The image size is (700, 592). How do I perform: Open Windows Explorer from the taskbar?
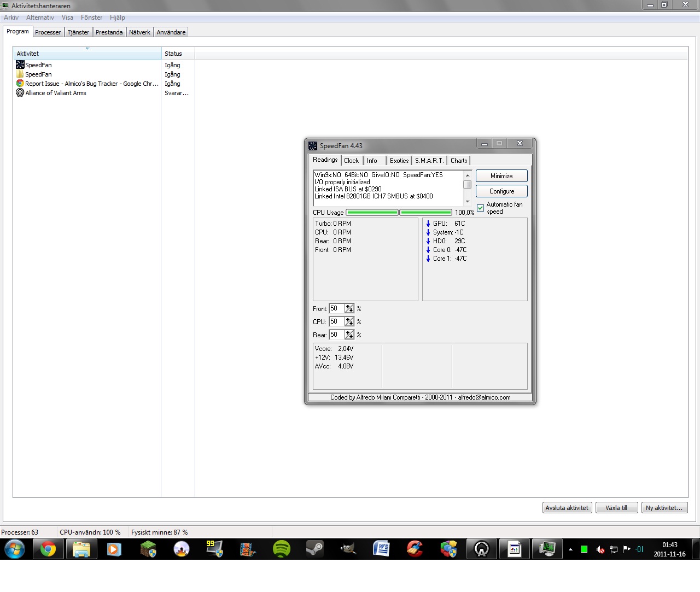81,549
